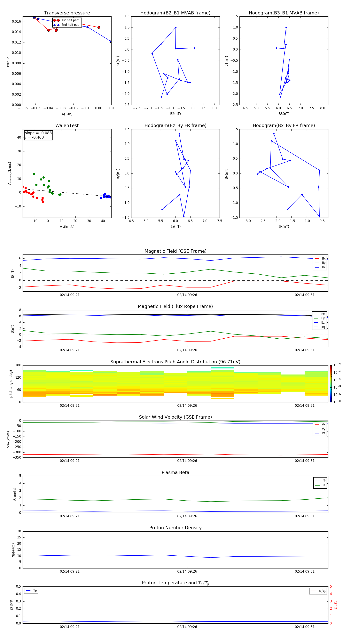Click the 'B2(nT)' x-axis label
Screen dimensions: 351x644
coord(175,114)
